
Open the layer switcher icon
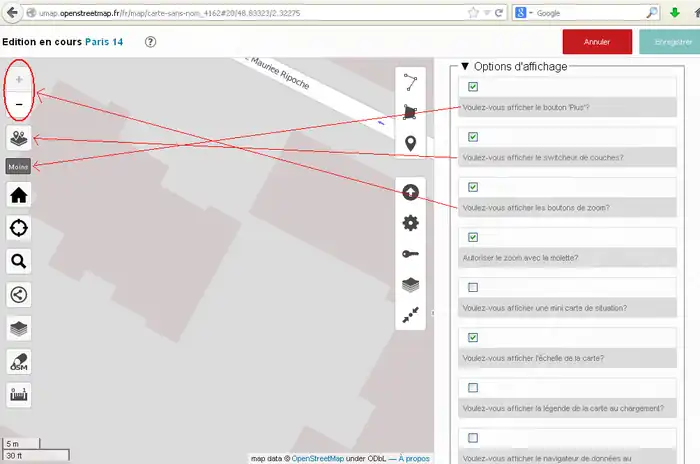(19, 139)
